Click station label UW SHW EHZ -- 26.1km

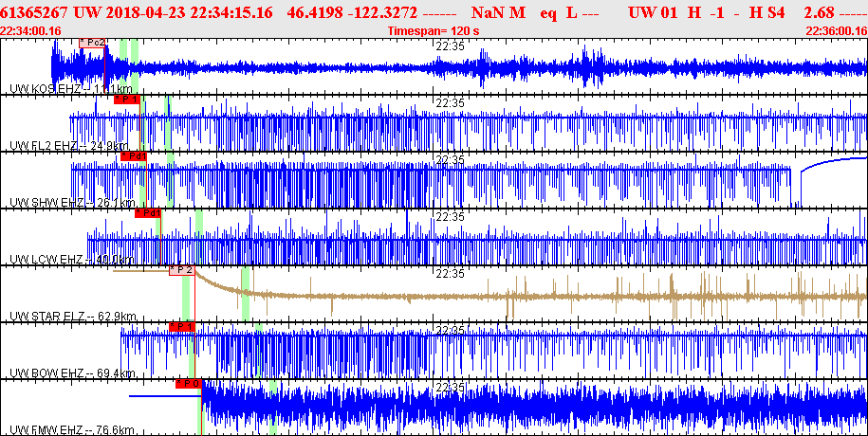[72, 203]
